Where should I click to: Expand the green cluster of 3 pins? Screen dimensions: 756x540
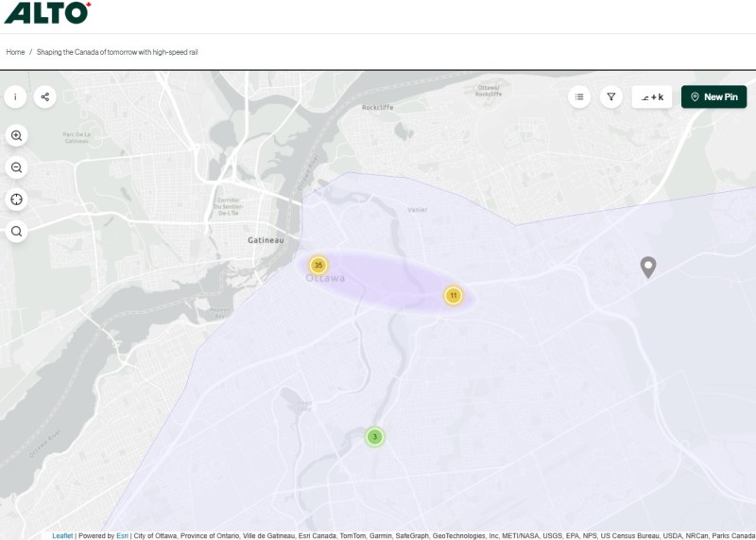tap(375, 437)
